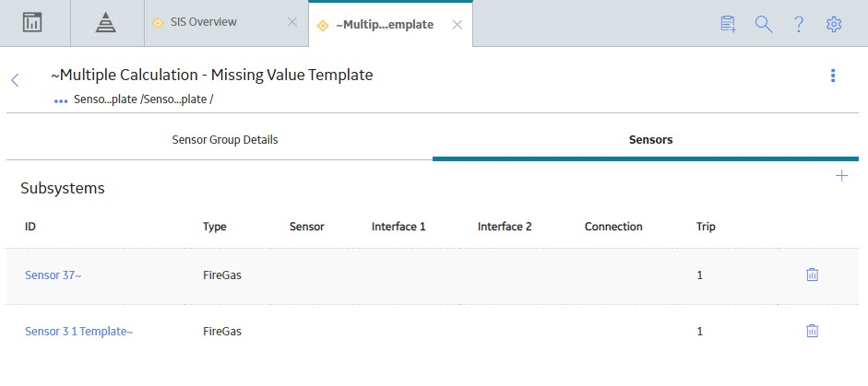
Task: Click the add notes clipboard icon
Action: coord(728,24)
